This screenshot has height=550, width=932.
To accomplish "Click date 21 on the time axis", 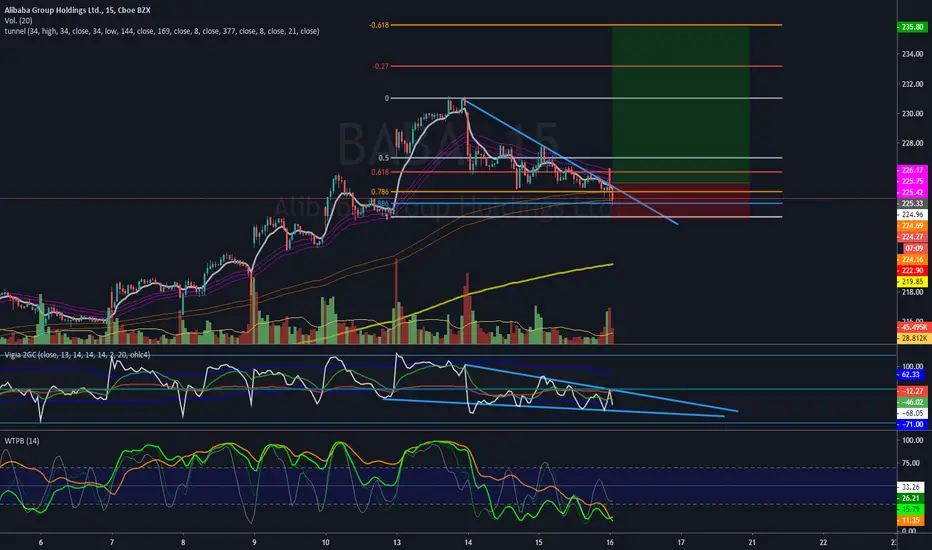I will click(x=752, y=542).
